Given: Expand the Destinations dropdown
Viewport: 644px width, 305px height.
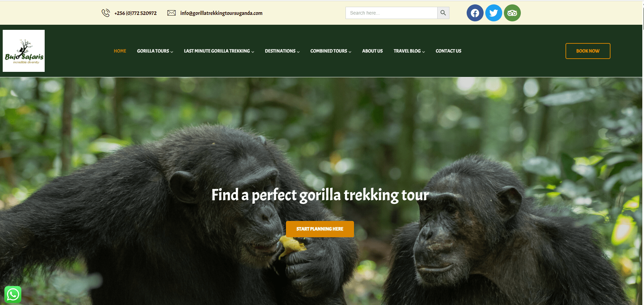Looking at the screenshot, I should coord(282,51).
